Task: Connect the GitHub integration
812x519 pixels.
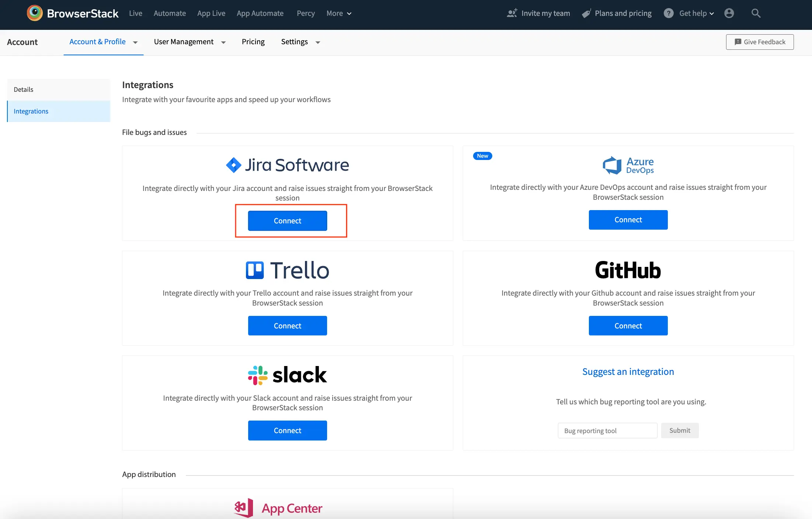Action: pyautogui.click(x=628, y=325)
